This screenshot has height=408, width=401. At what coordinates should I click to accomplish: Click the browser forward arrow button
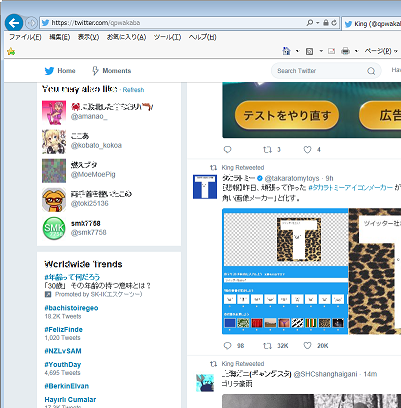pos(31,23)
